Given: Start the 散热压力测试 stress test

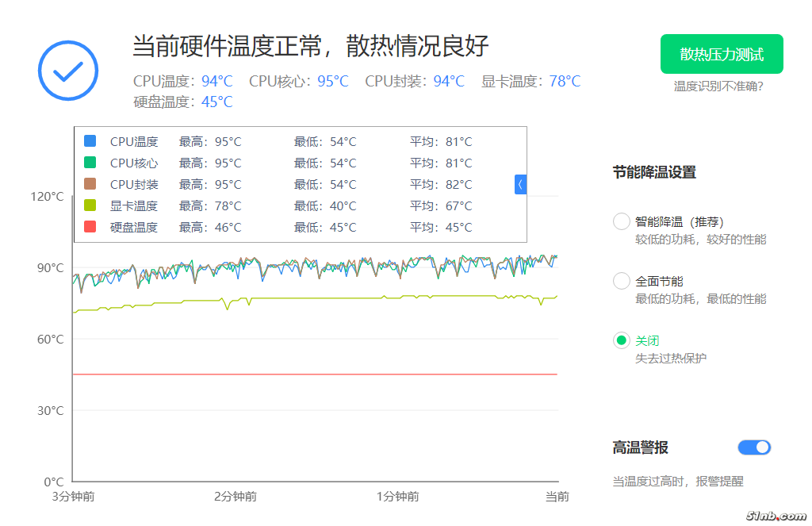Looking at the screenshot, I should 722,54.
